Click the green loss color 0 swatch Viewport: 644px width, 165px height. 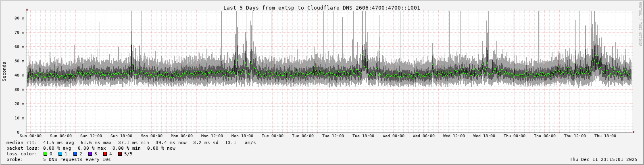45,154
